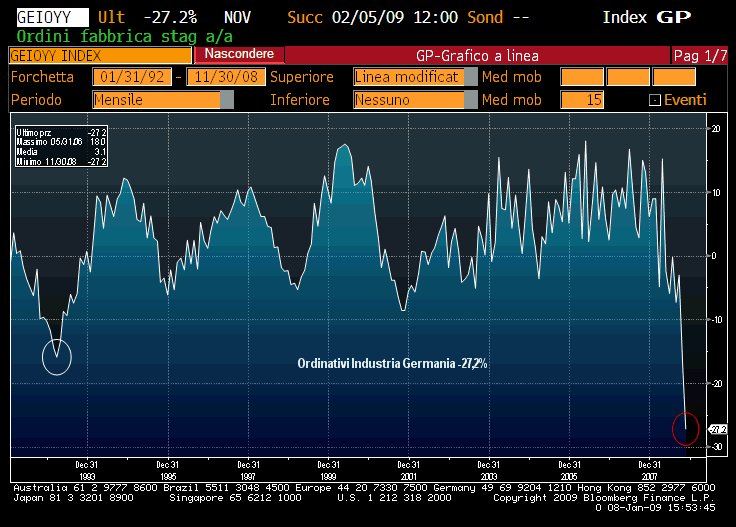Image resolution: width=736 pixels, height=527 pixels.
Task: Click the Dec 31 2001 axis label
Action: [x=408, y=470]
